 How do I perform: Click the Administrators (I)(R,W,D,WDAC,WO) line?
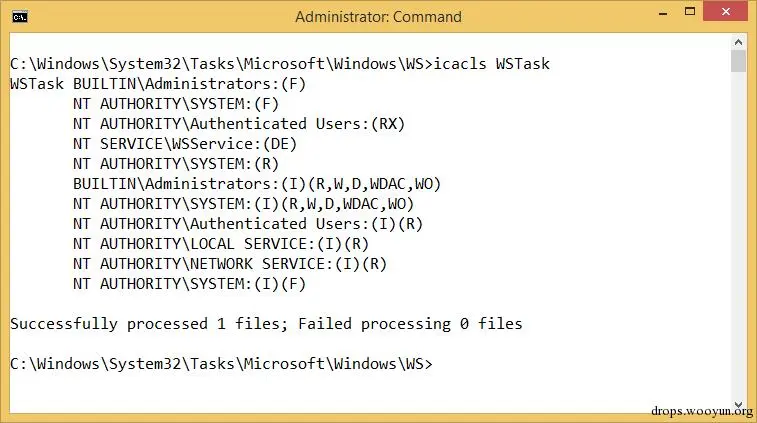(x=257, y=184)
